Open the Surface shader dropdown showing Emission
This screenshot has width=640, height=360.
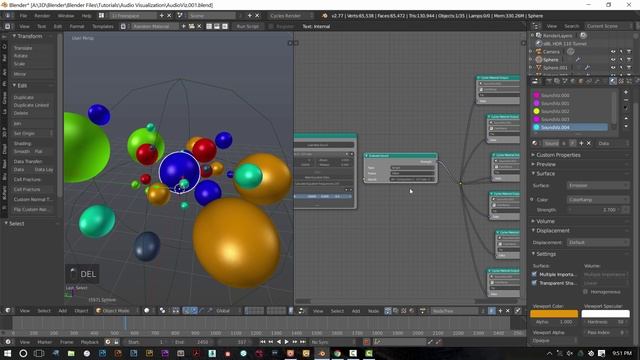point(598,185)
